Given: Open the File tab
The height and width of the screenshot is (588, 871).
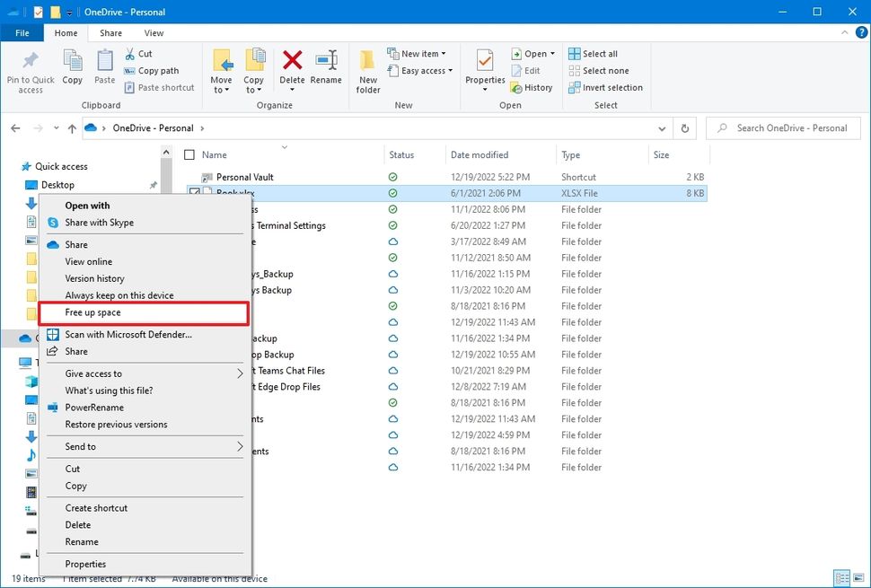Looking at the screenshot, I should point(22,32).
